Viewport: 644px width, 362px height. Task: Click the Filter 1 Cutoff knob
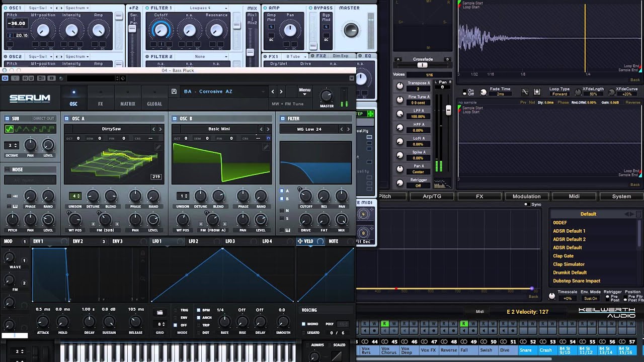click(x=160, y=30)
